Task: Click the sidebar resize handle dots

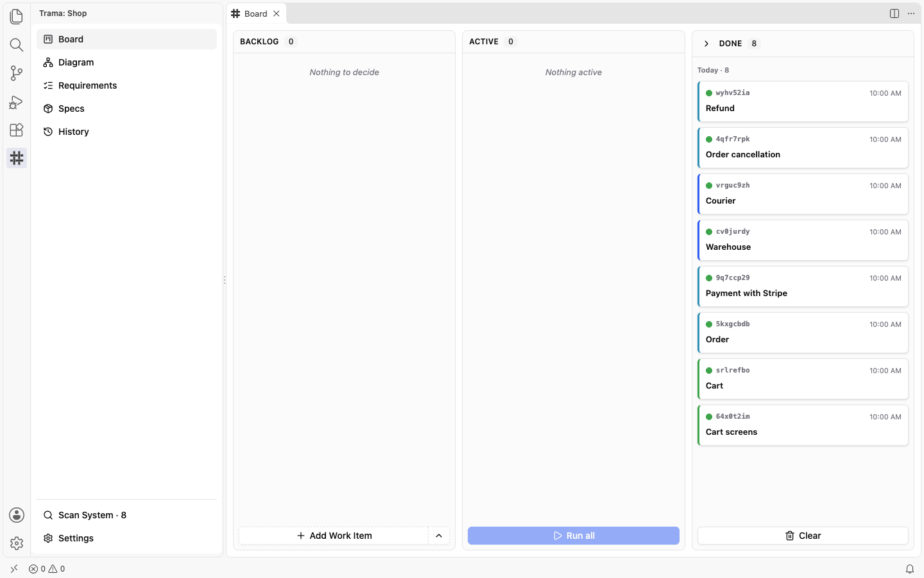Action: coord(225,280)
